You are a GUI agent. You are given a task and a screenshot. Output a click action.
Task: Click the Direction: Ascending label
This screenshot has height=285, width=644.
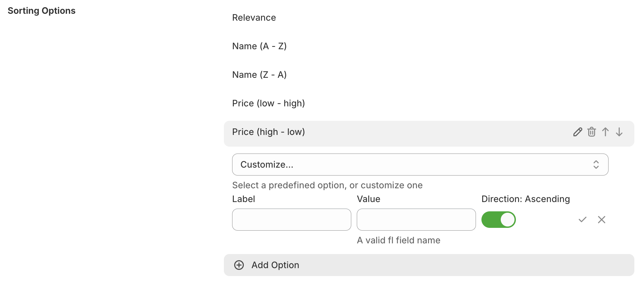(x=525, y=199)
